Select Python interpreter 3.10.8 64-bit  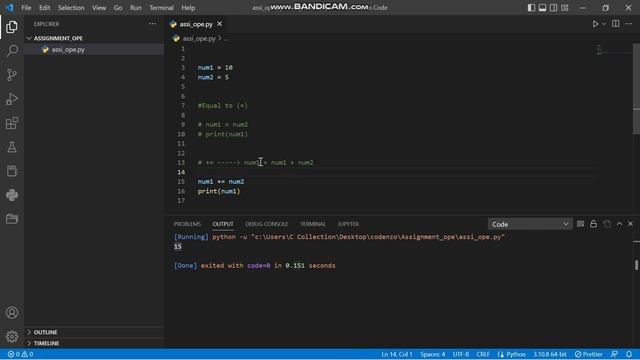550,354
